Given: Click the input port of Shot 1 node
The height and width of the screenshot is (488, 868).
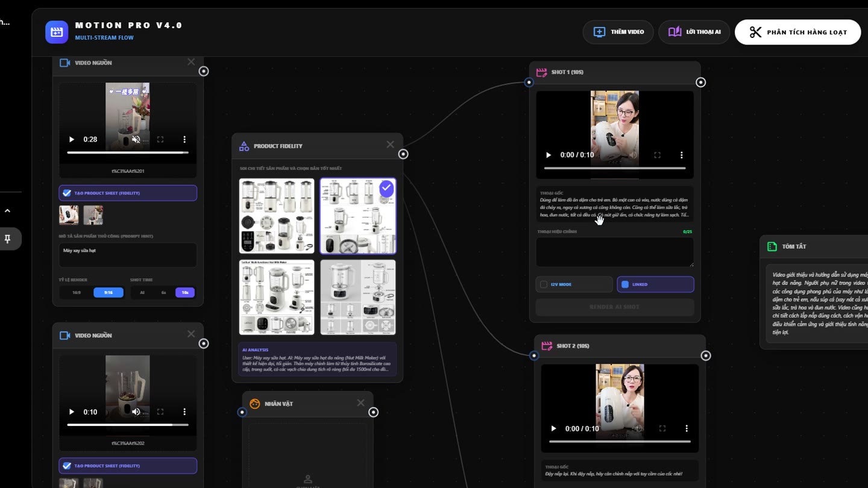Looking at the screenshot, I should [x=529, y=83].
